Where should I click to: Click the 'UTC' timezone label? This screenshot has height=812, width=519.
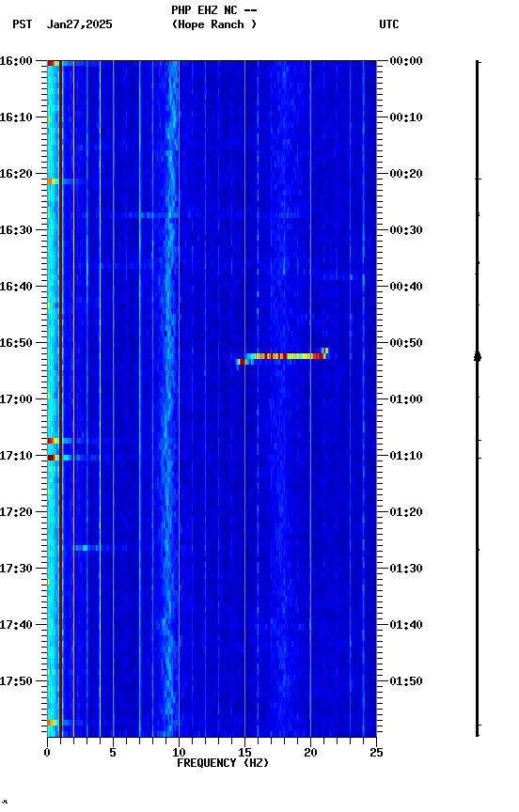pos(389,24)
